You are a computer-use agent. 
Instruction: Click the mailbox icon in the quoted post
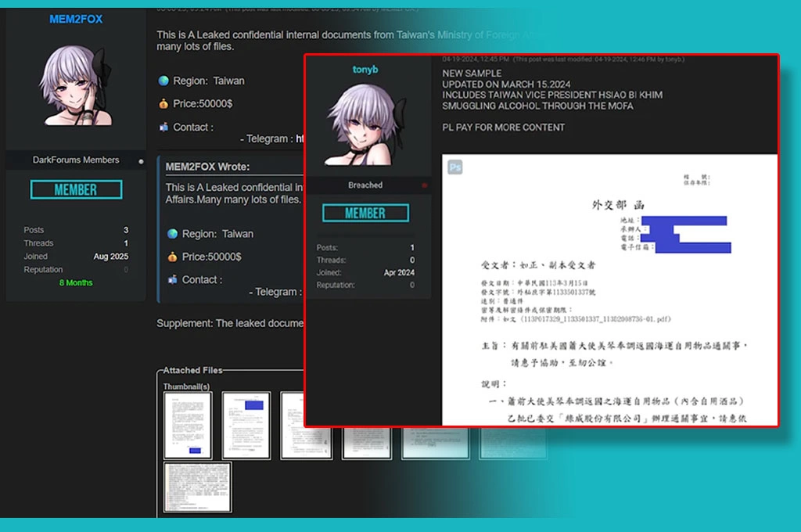pos(173,279)
